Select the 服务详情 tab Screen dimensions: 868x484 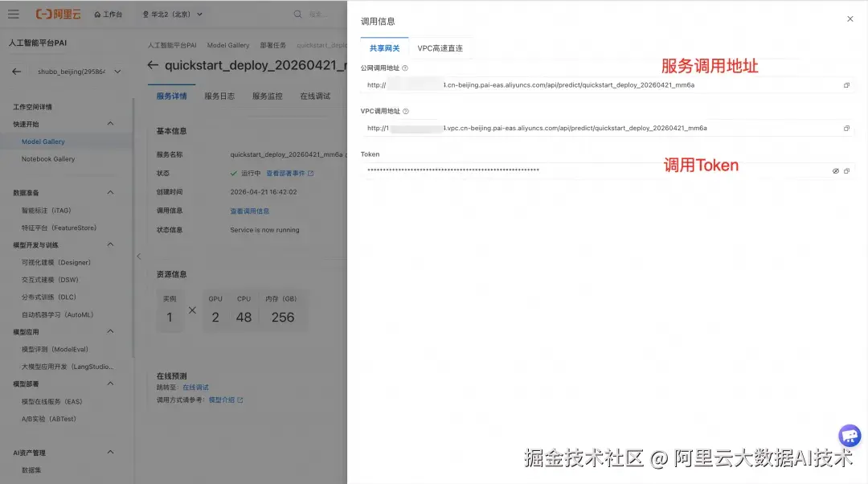(x=172, y=96)
